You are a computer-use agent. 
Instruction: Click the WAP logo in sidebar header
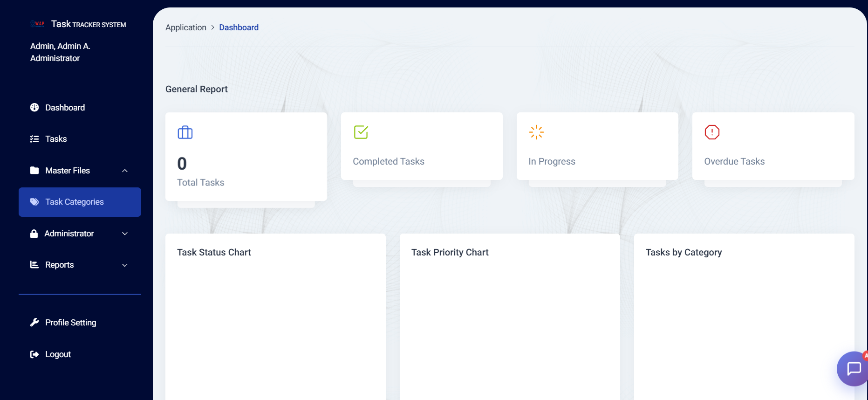[37, 24]
